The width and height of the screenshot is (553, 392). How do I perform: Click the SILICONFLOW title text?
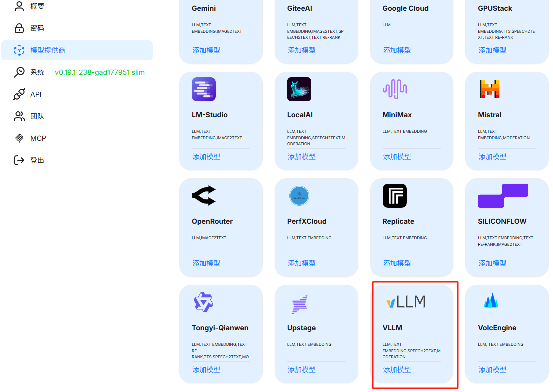[502, 221]
